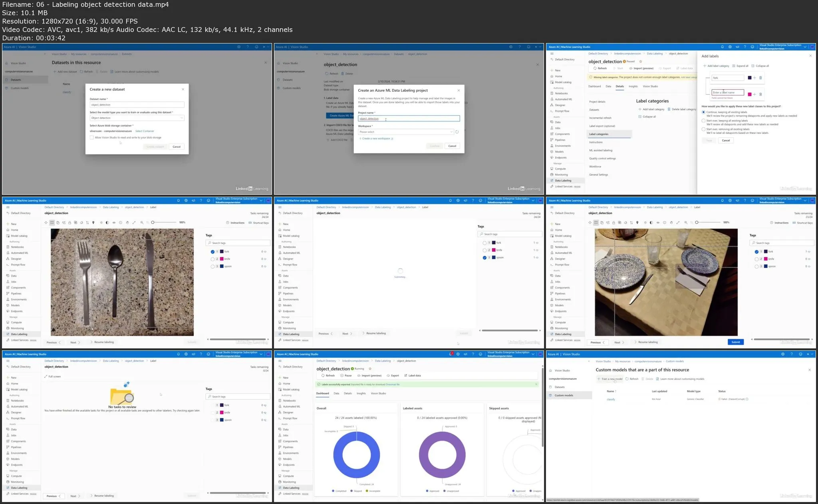Click Create a new workspace link
The image size is (818, 504).
pos(376,138)
